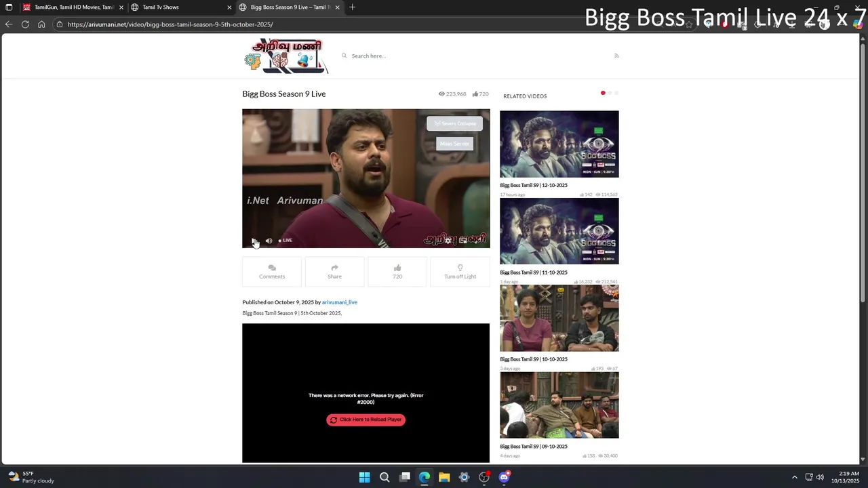Click title link Bigg Boss Tamil S9 | 12-10-2025
The height and width of the screenshot is (488, 868).
tap(534, 185)
